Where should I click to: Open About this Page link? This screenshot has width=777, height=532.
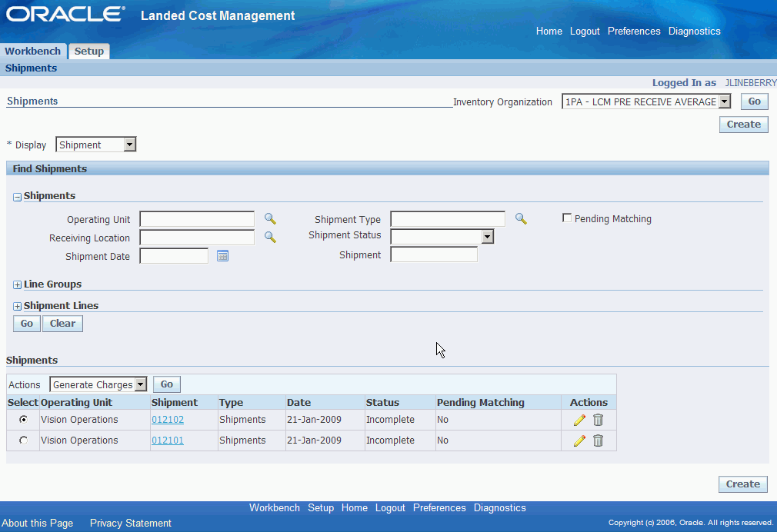tap(37, 523)
